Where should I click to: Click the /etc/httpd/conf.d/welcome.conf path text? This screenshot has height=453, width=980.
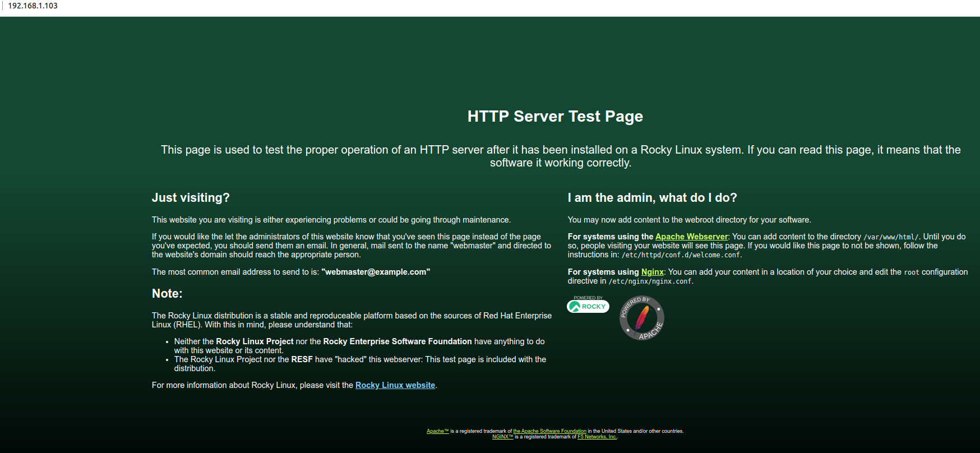tap(681, 255)
